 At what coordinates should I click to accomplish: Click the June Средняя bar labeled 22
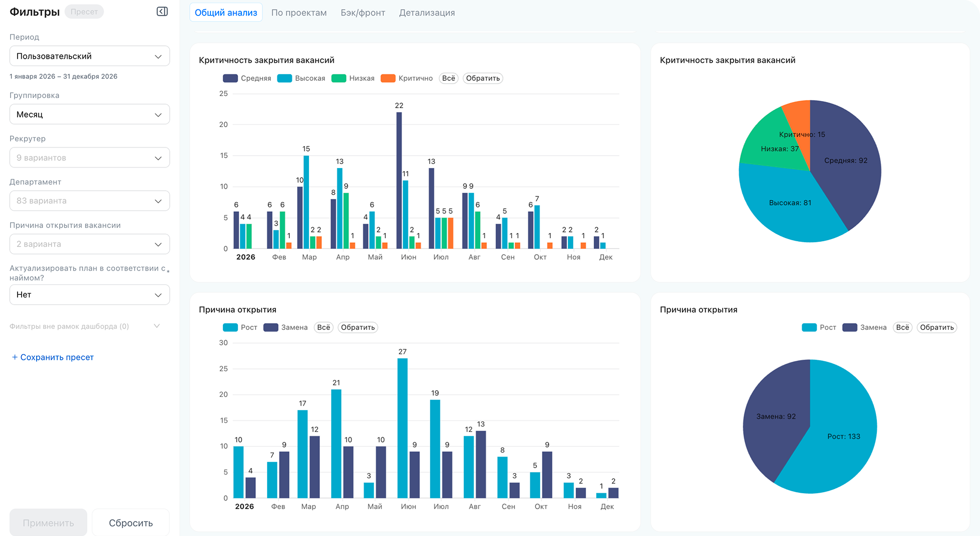(399, 180)
